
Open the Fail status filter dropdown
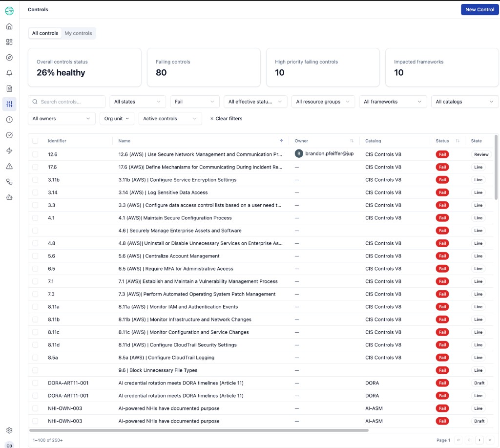tap(194, 102)
